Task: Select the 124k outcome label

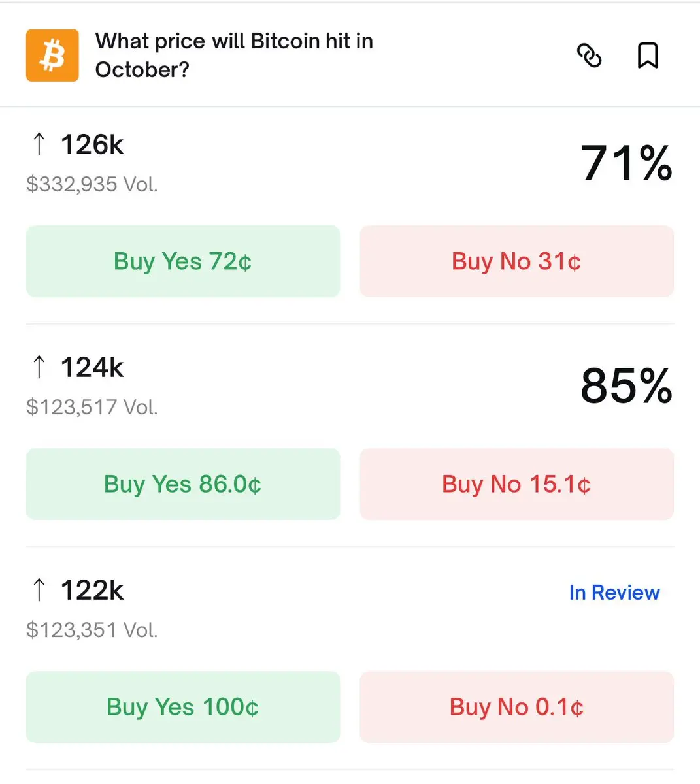Action: point(92,367)
